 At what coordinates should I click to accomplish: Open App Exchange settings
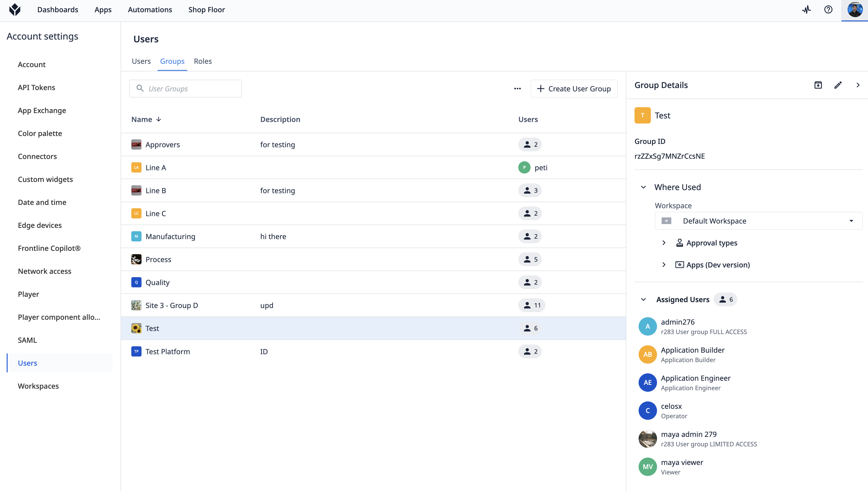coord(42,110)
